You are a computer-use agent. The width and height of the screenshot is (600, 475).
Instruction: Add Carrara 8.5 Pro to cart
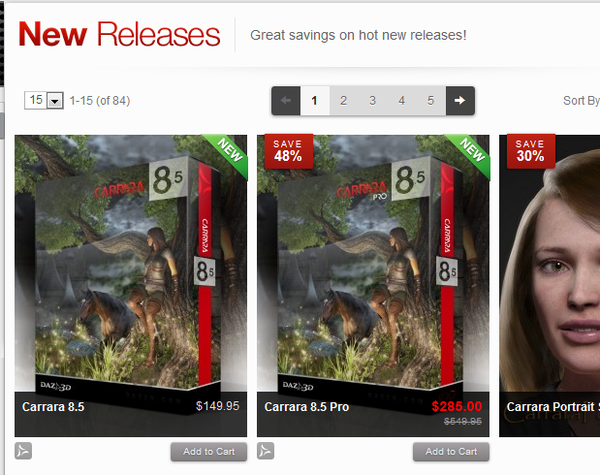[x=451, y=452]
